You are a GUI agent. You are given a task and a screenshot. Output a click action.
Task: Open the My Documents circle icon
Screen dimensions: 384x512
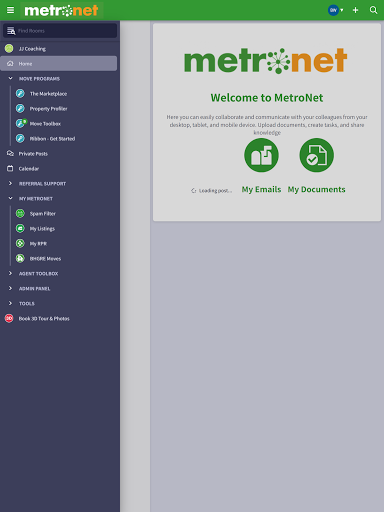coord(316,155)
